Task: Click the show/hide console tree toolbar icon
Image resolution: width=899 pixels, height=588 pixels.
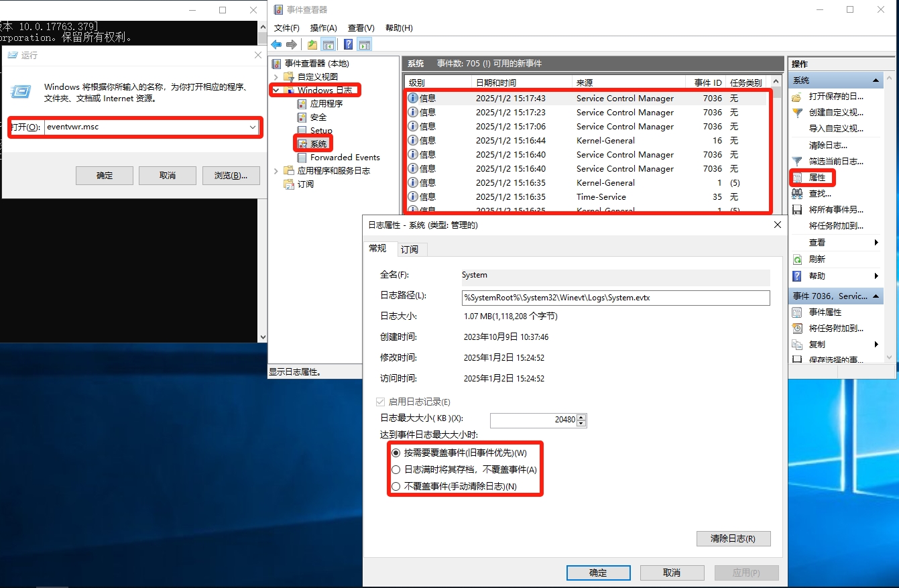Action: pyautogui.click(x=328, y=44)
